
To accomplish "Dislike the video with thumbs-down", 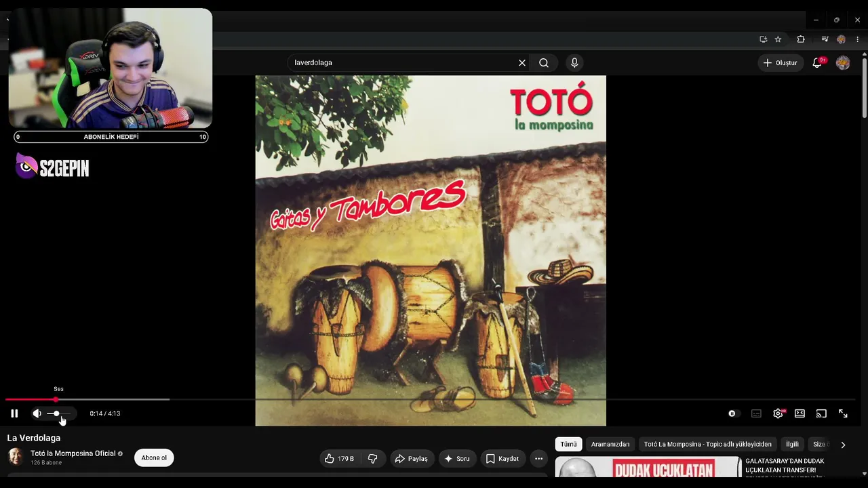I will click(372, 459).
